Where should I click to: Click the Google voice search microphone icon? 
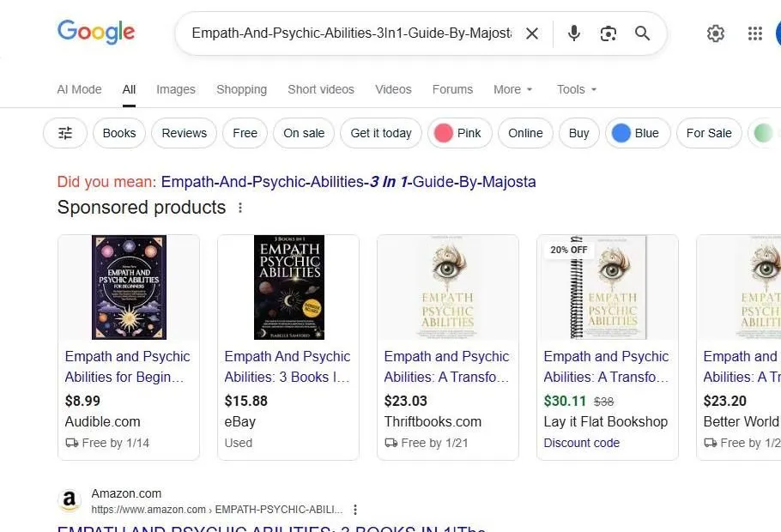pyautogui.click(x=573, y=33)
